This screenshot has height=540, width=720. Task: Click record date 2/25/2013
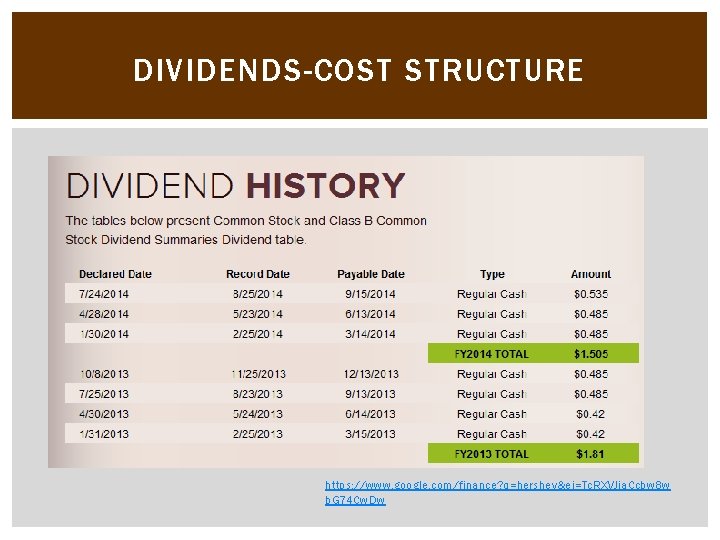pyautogui.click(x=258, y=434)
